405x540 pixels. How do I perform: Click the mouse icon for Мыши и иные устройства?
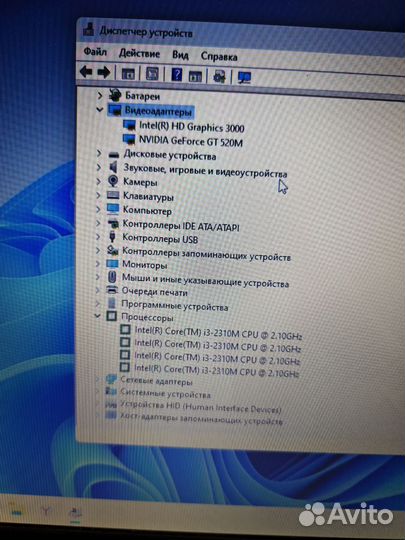coord(112,277)
